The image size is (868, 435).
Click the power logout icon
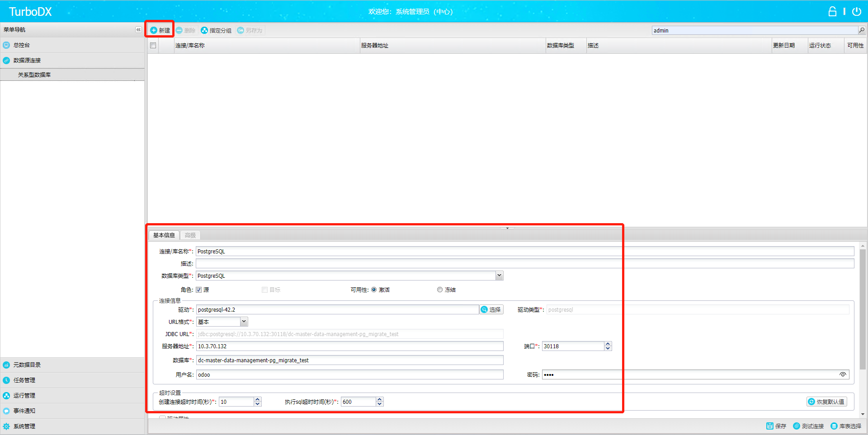coord(857,11)
